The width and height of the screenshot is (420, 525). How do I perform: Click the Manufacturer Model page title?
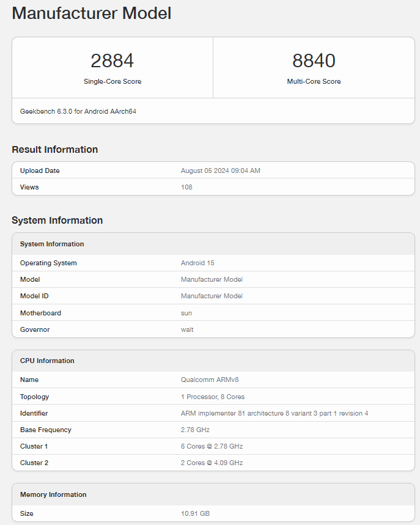[x=92, y=13]
